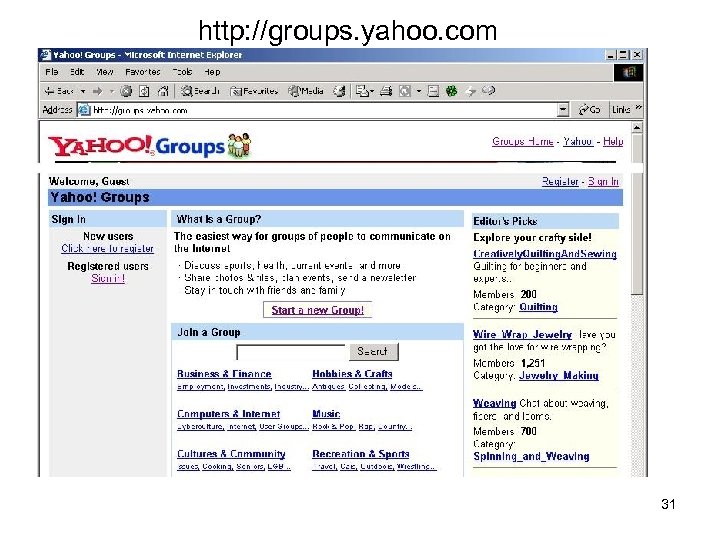This screenshot has width=720, height=540.
Task: Print the page with the printer icon
Action: coord(386,91)
